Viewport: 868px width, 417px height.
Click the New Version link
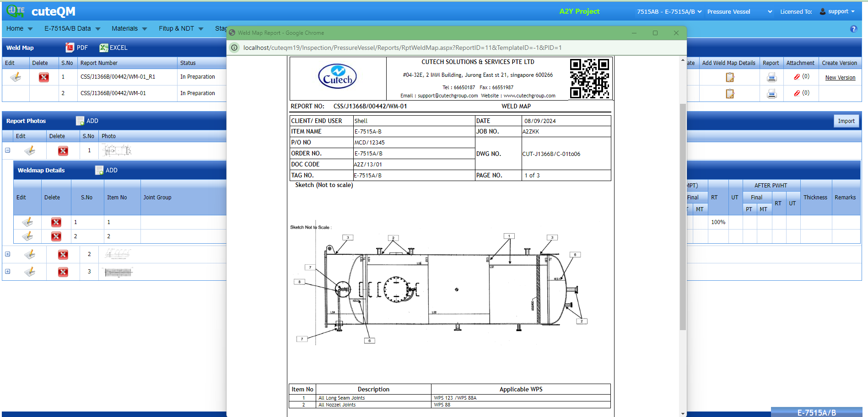coord(840,78)
